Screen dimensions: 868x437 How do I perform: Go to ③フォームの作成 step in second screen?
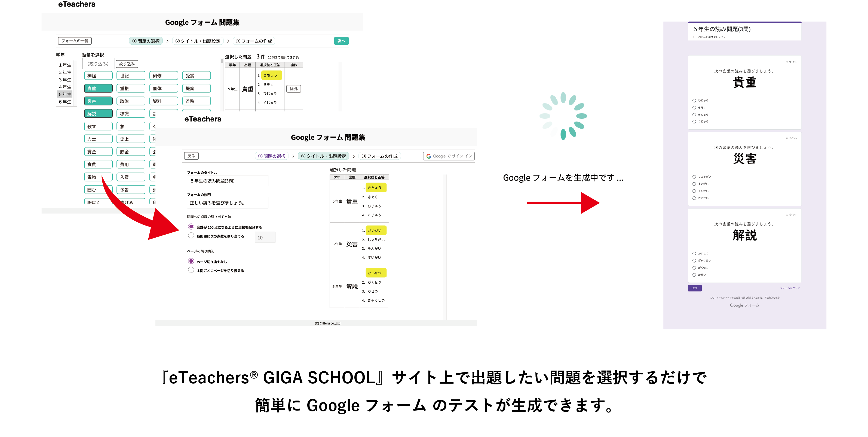point(379,156)
